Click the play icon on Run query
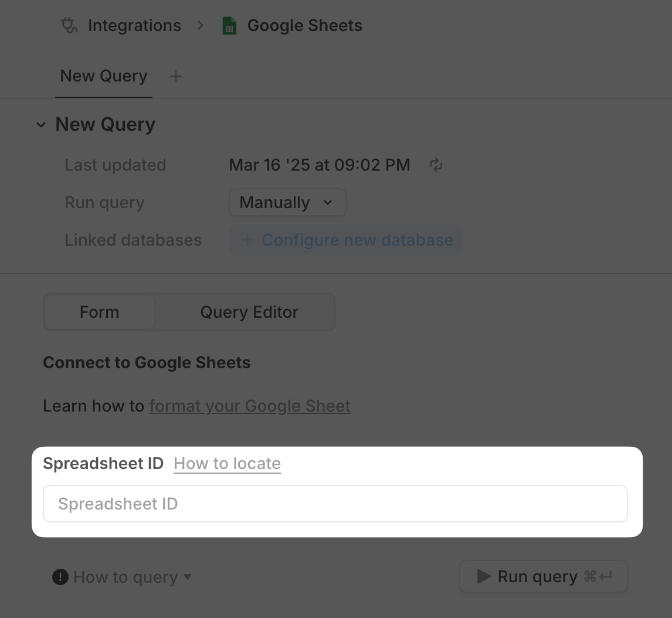 [483, 576]
